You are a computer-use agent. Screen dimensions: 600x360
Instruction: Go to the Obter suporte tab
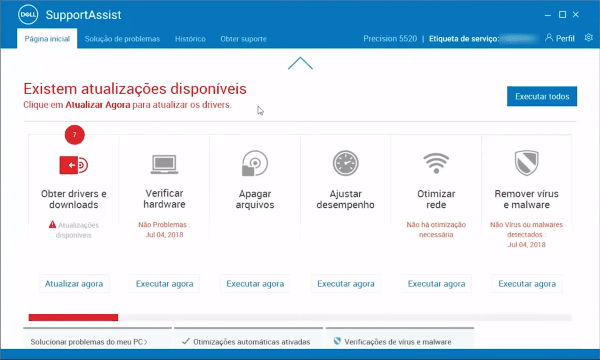pyautogui.click(x=243, y=39)
